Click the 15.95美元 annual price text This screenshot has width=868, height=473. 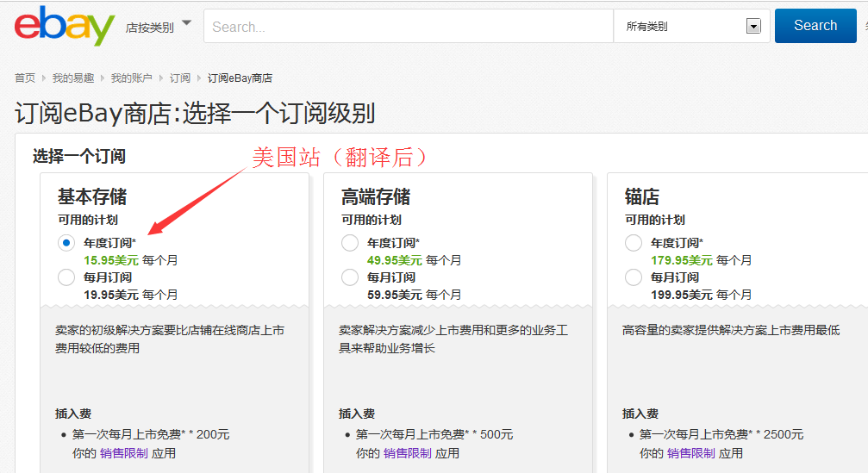(x=111, y=260)
